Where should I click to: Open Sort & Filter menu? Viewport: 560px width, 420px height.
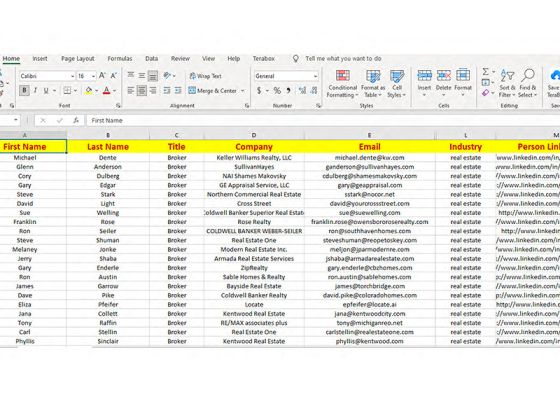coord(507,83)
